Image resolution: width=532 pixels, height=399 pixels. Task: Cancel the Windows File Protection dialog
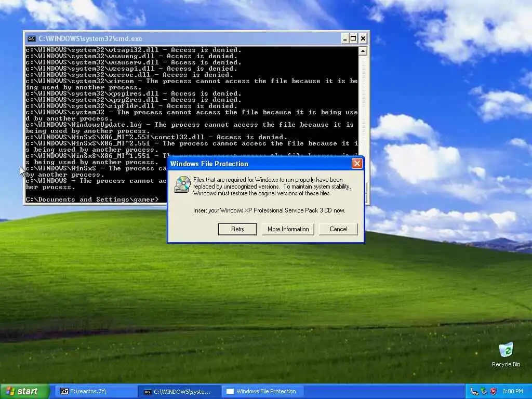pos(338,229)
